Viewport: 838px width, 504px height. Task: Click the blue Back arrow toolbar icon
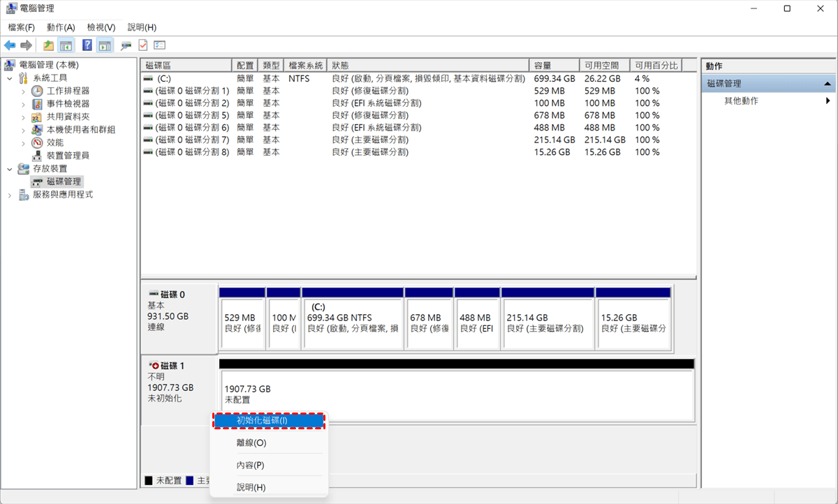pos(10,45)
